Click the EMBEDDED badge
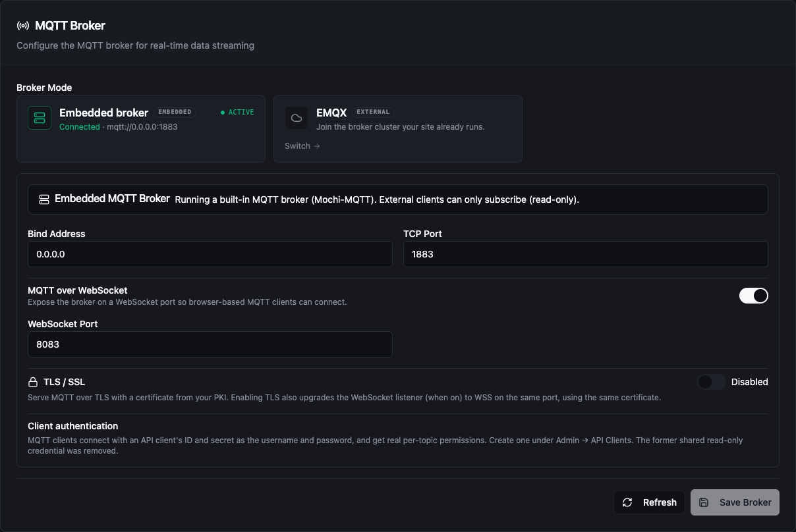796x532 pixels. tap(175, 113)
